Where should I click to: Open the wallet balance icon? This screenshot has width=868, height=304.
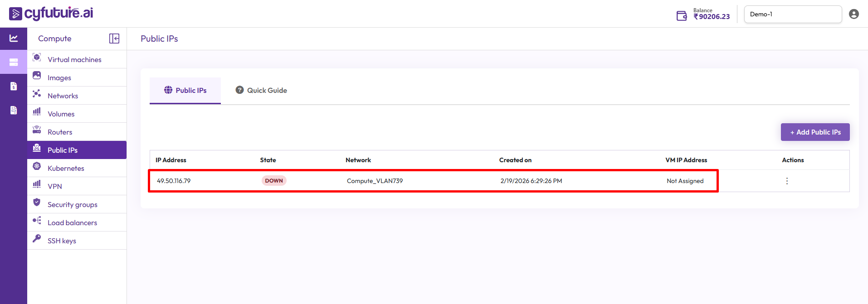(681, 16)
